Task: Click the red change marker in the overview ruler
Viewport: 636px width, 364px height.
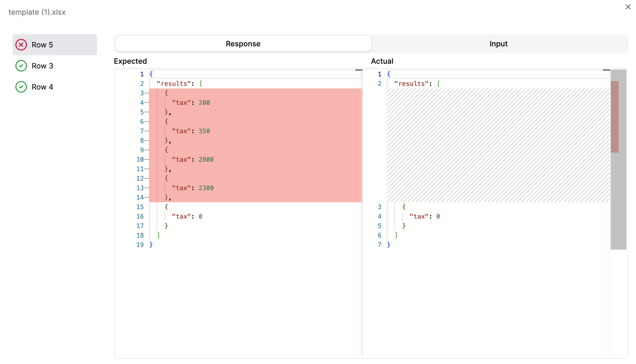Action: coord(614,117)
